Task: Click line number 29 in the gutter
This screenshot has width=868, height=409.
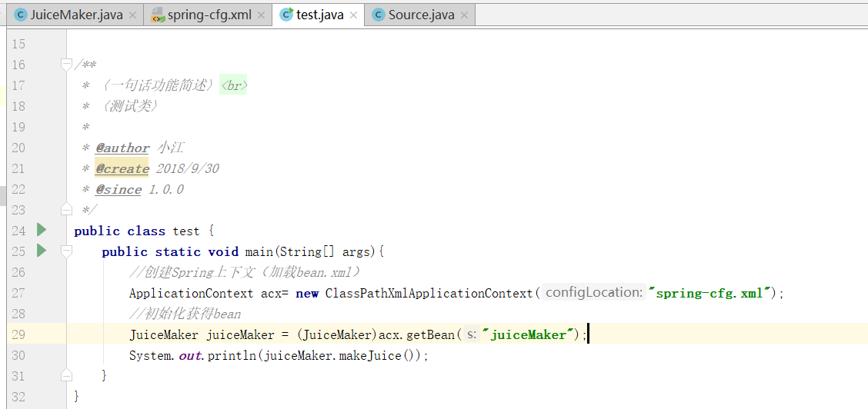Action: point(18,334)
